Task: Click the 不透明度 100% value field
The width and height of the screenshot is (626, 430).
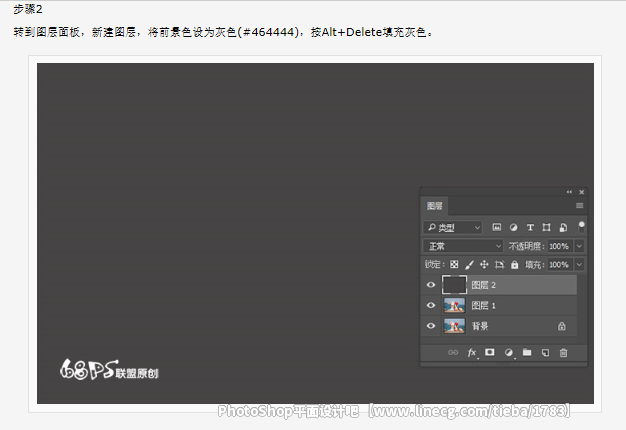Action: click(x=559, y=246)
